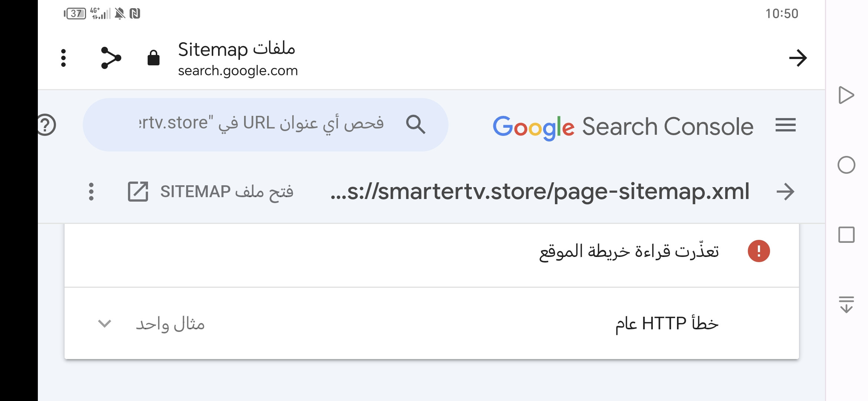Tap the magnifier search icon

[415, 124]
